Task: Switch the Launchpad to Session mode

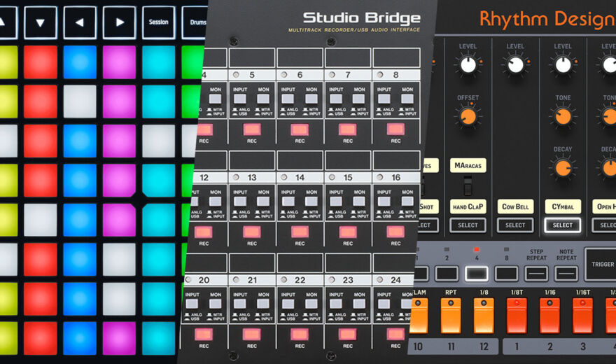Action: pos(159,22)
